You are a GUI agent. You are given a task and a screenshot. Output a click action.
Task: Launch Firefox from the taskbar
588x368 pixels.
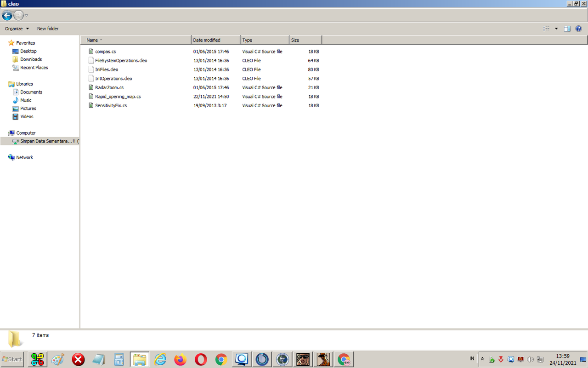181,359
